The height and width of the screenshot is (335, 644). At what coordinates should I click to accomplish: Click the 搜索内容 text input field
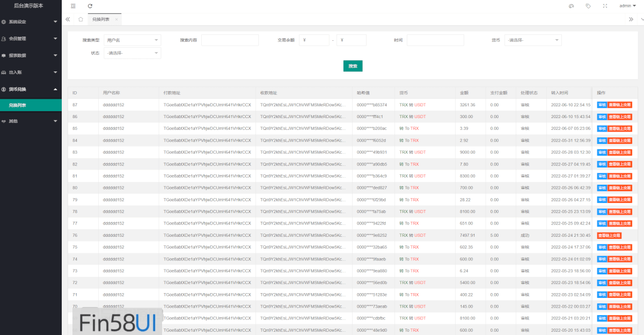tap(230, 40)
